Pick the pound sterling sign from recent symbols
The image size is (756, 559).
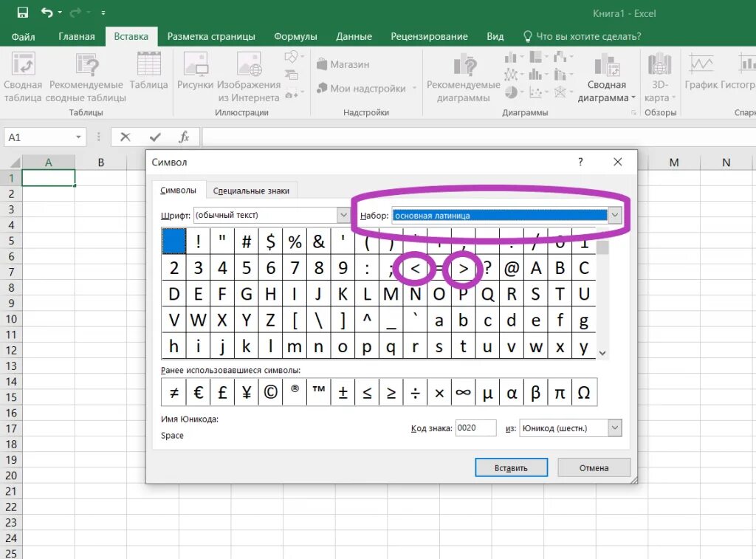tap(222, 393)
